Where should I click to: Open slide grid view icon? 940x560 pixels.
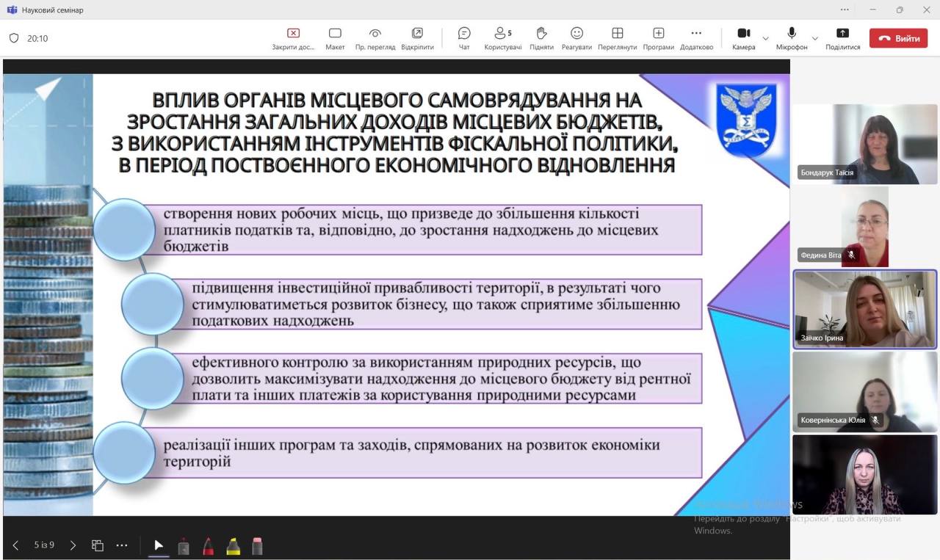97,545
